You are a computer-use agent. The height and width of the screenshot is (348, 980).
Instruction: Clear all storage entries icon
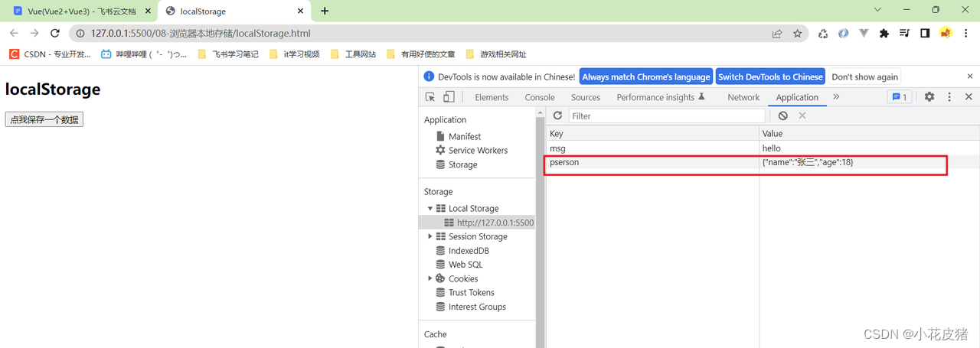782,115
